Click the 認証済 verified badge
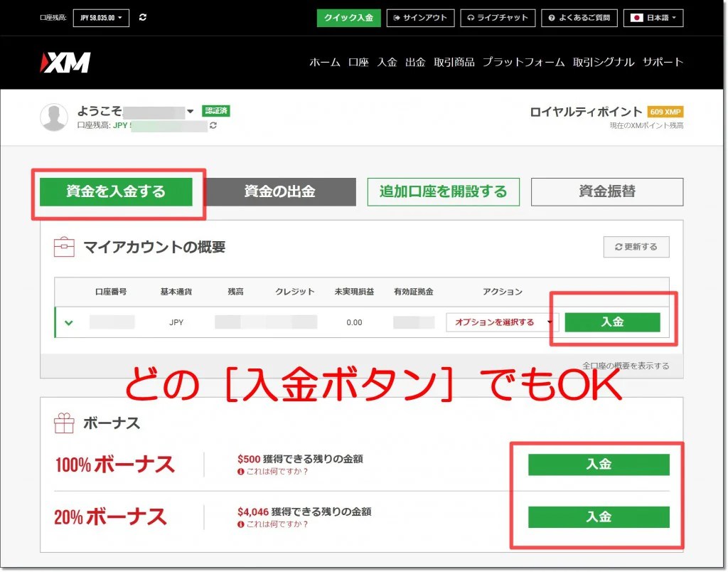Image resolution: width=728 pixels, height=572 pixels. pyautogui.click(x=216, y=110)
